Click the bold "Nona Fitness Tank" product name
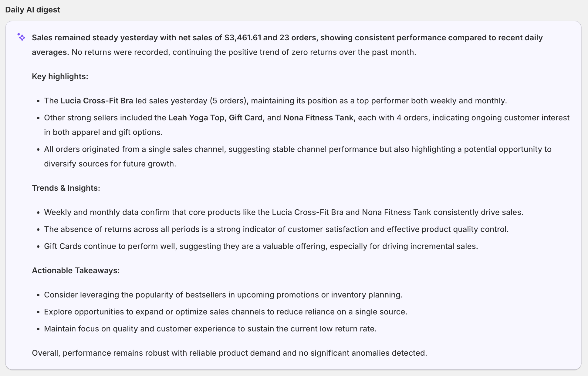The height and width of the screenshot is (376, 588). (x=318, y=118)
